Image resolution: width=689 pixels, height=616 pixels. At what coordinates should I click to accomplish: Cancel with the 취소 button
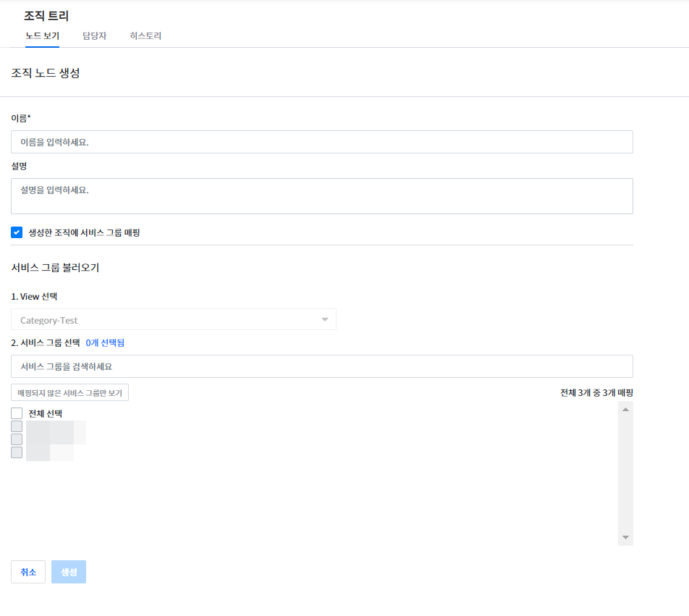tap(28, 572)
